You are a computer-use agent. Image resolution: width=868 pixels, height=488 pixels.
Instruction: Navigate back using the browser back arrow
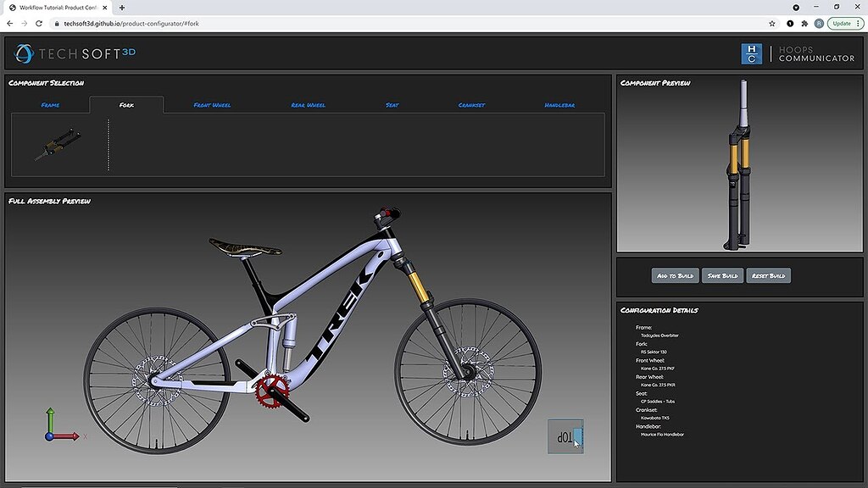pyautogui.click(x=9, y=23)
